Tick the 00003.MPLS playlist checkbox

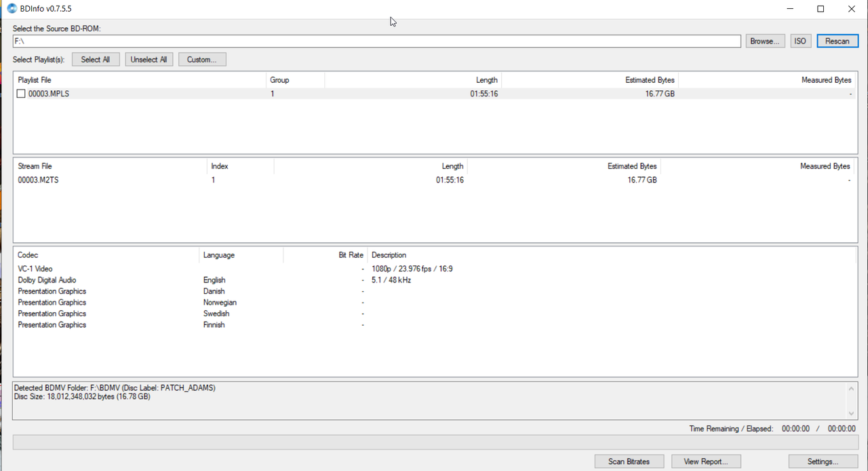coord(21,94)
